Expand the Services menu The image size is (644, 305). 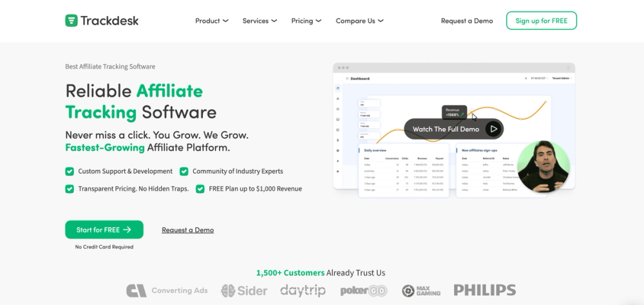(260, 21)
